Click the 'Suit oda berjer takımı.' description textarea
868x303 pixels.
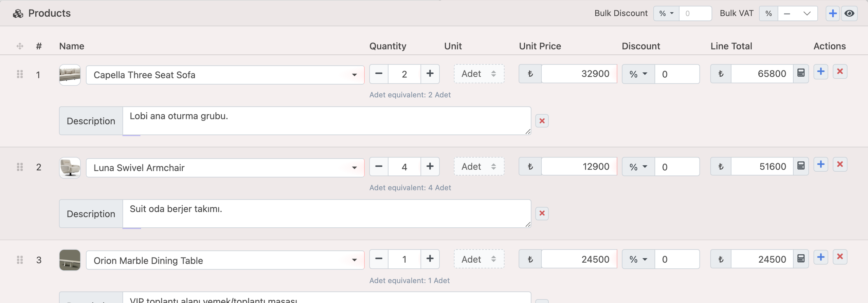pos(327,214)
